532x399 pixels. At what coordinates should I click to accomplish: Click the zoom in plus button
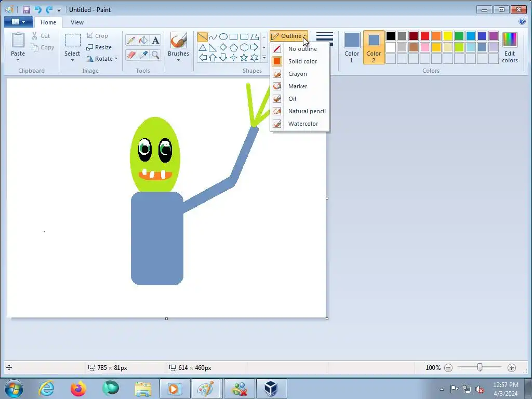pos(512,368)
